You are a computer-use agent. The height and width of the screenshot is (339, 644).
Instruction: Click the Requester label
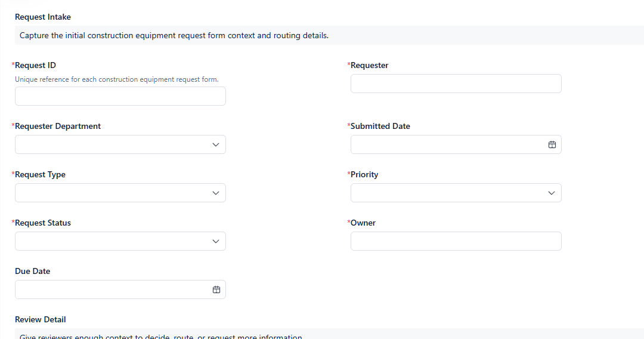point(369,65)
